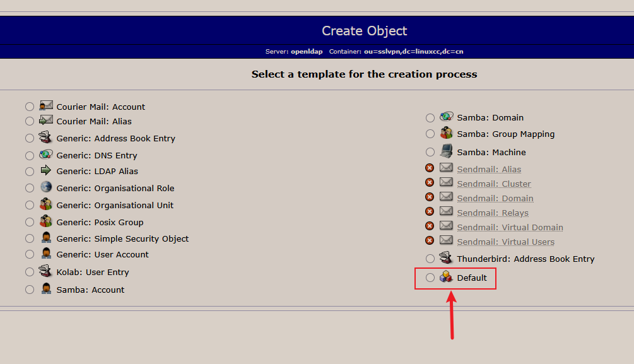634x364 pixels.
Task: Click the Organisational Unit people icon
Action: point(46,204)
